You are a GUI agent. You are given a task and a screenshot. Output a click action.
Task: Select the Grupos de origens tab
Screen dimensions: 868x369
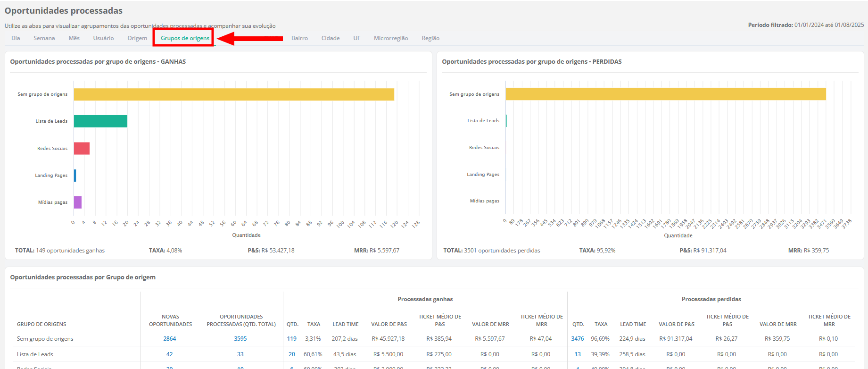tap(185, 38)
